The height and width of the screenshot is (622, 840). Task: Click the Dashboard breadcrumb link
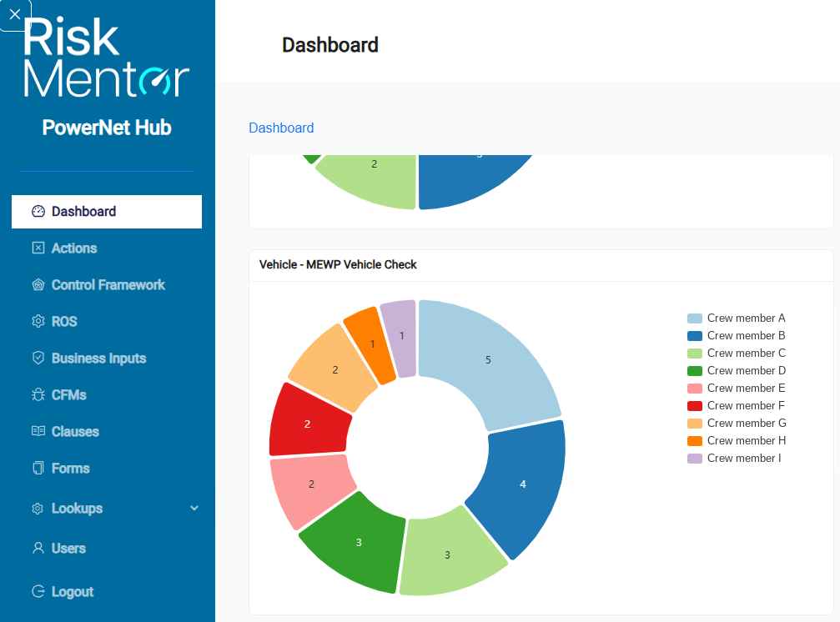(x=281, y=128)
